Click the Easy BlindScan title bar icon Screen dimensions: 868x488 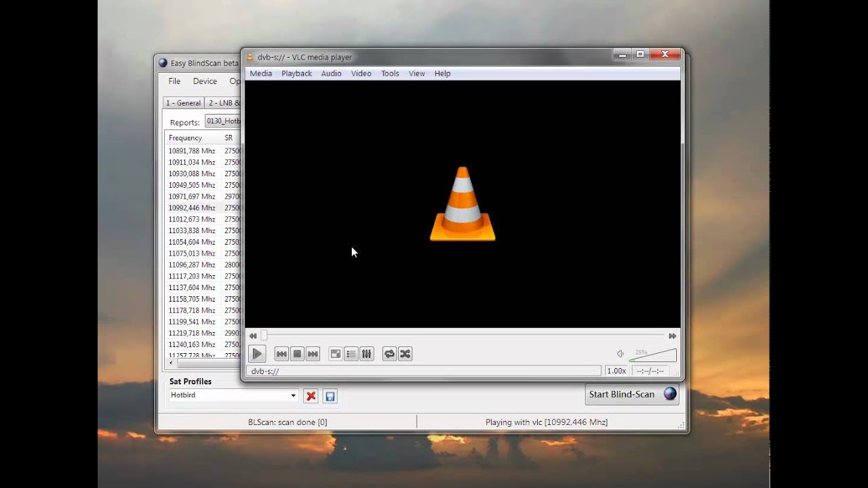(x=163, y=63)
